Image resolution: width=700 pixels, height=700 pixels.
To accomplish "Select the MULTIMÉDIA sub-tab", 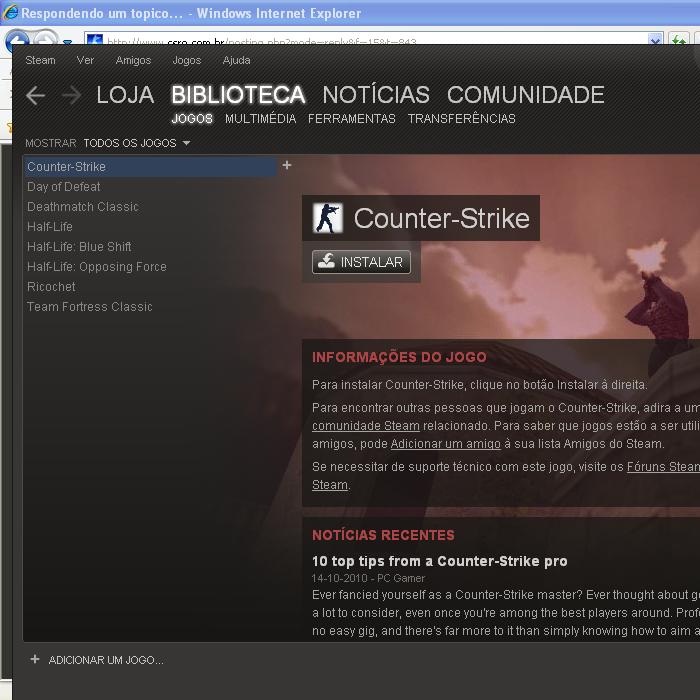I will pyautogui.click(x=260, y=119).
